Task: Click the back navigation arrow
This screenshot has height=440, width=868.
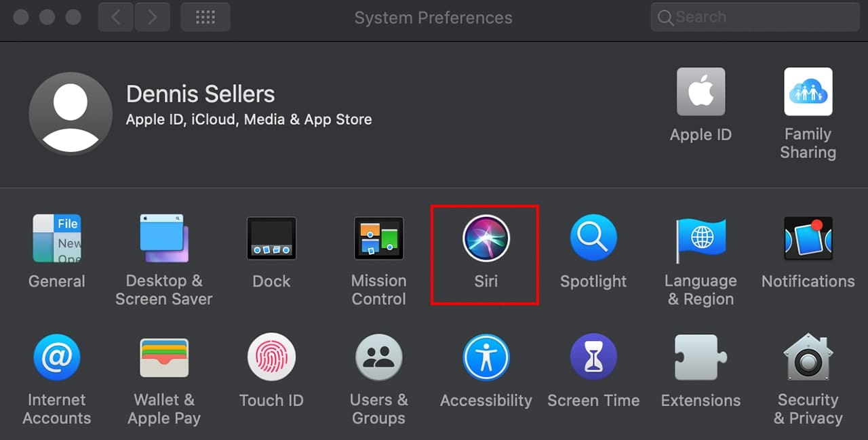Action: point(116,18)
